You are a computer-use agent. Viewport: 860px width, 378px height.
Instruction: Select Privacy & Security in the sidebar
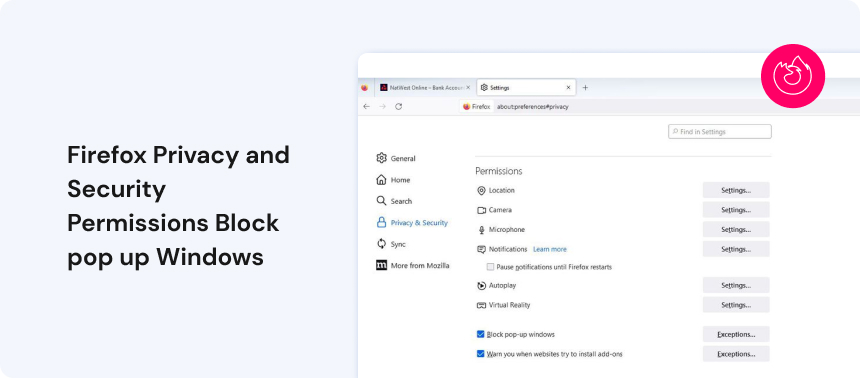pos(412,223)
